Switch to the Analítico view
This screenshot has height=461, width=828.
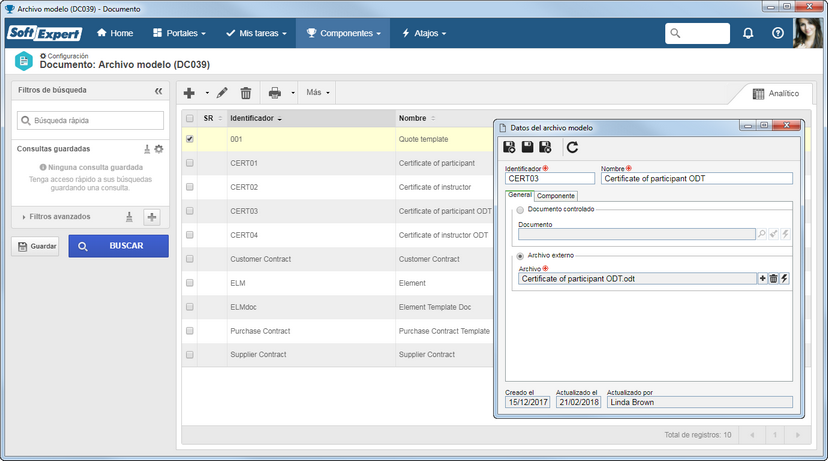tap(776, 93)
